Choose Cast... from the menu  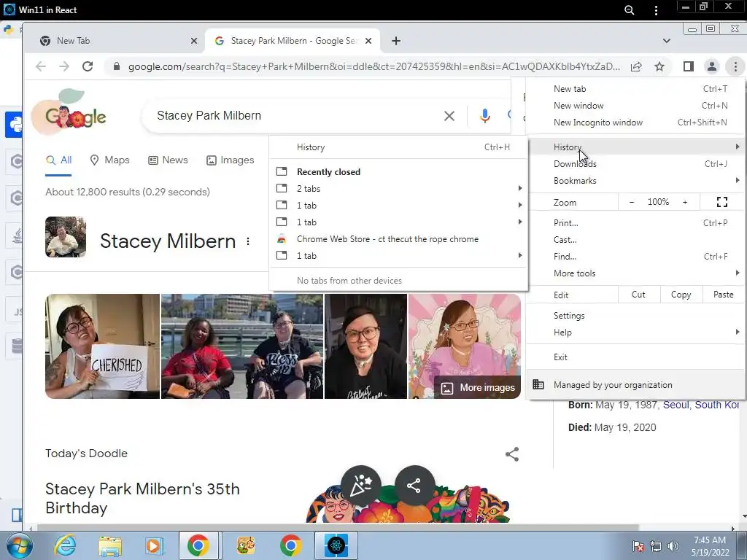click(635, 239)
